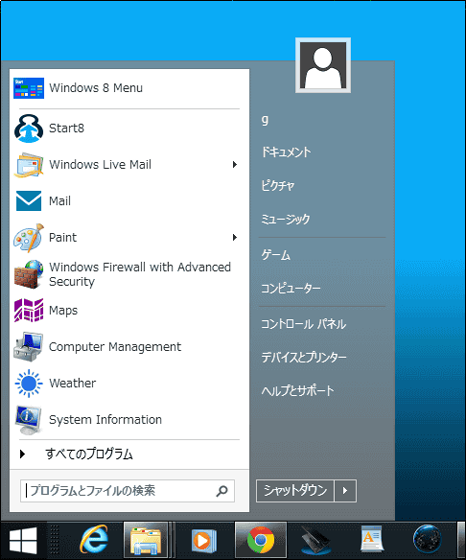
Task: Click the すべてのプログラム label
Action: [89, 454]
